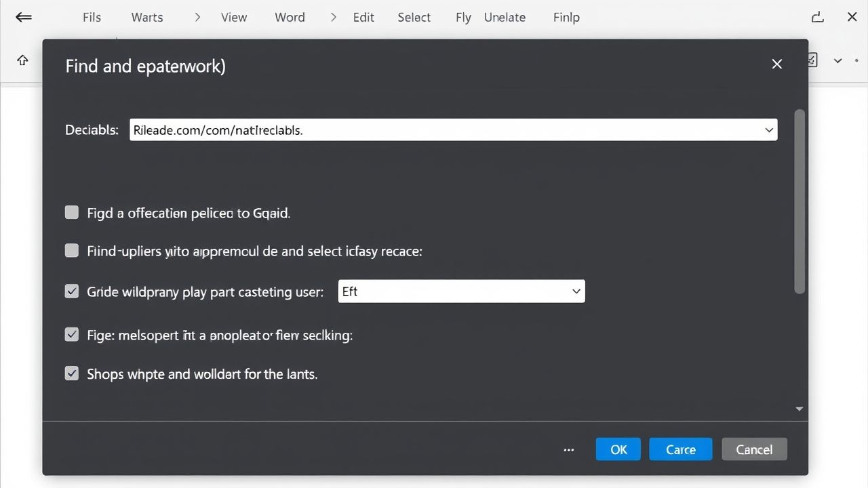Viewport: 868px width, 488px height.
Task: Enable 'Figd a offecation pelicen to Gqaid' checkbox
Action: coord(72,213)
